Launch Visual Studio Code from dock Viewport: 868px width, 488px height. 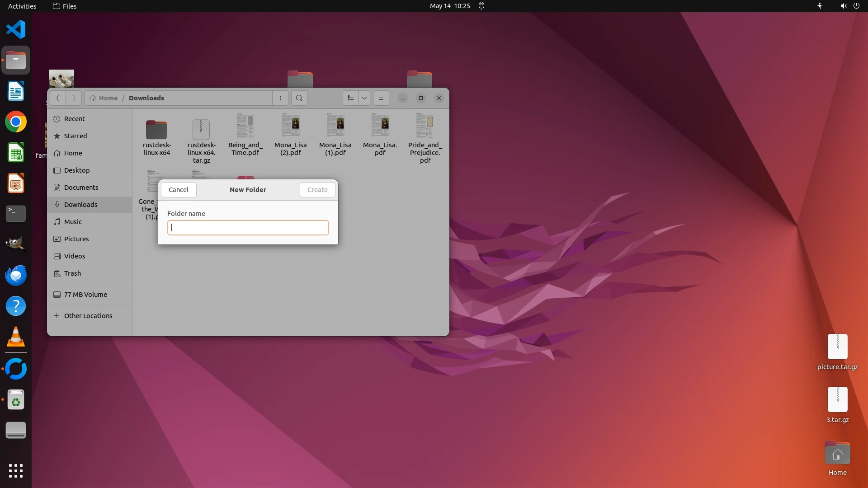tap(16, 30)
